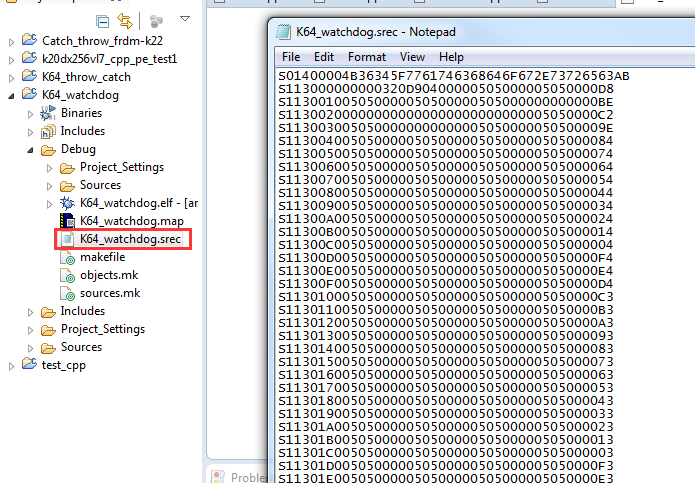Select the bottom Includes folder
Viewport: 695px width, 483px height.
[82, 311]
